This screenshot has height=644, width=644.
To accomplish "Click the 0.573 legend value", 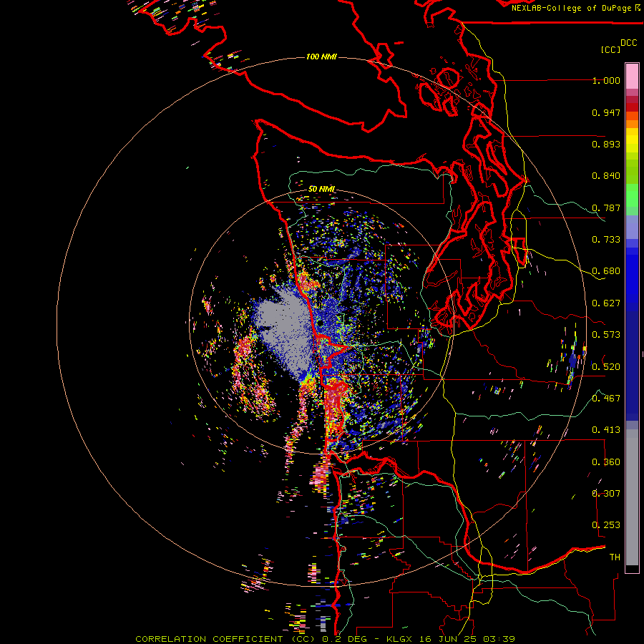I will point(606,335).
